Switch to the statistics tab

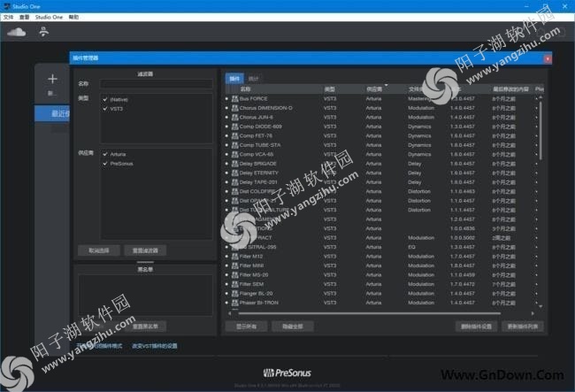pos(253,79)
